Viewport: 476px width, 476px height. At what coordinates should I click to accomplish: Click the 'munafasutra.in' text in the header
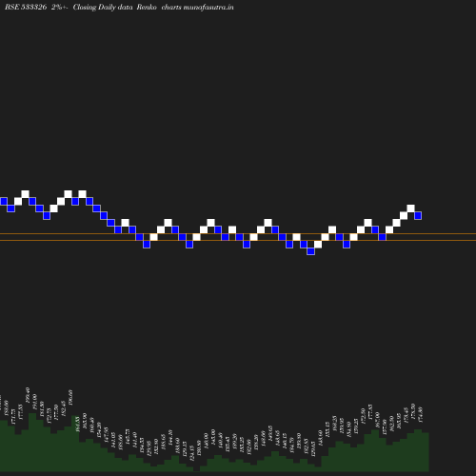point(208,7)
